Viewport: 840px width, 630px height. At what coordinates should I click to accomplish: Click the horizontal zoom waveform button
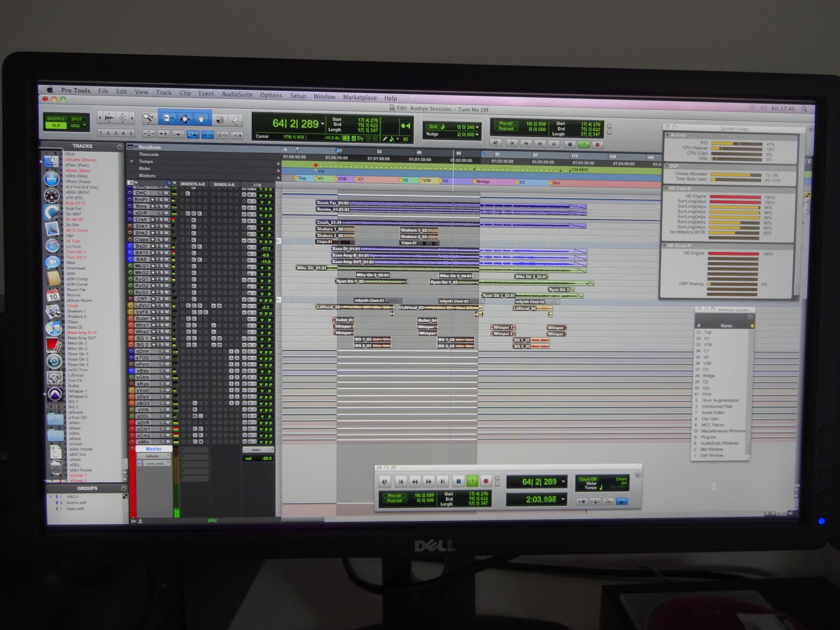click(109, 117)
